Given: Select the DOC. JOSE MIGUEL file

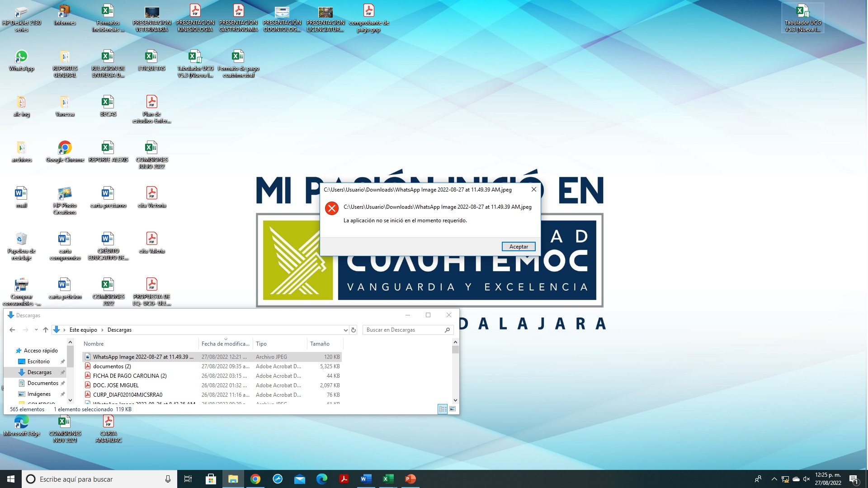Looking at the screenshot, I should (x=212, y=385).
